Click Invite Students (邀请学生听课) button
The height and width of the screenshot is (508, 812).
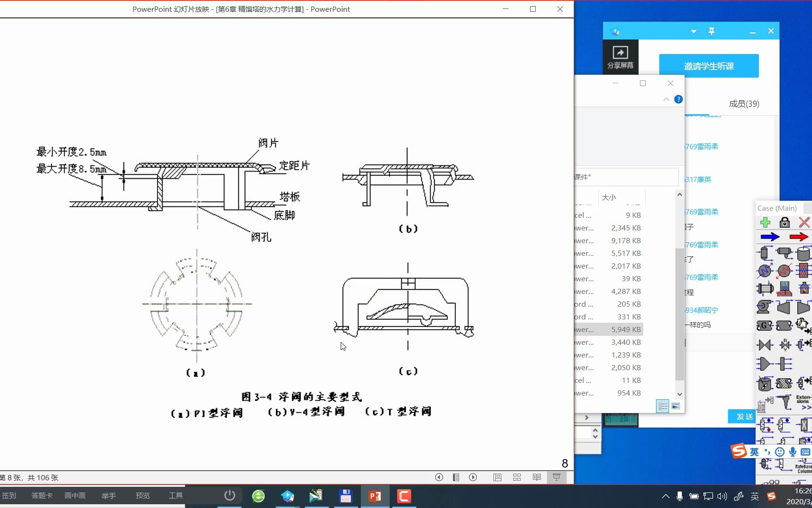coord(709,66)
